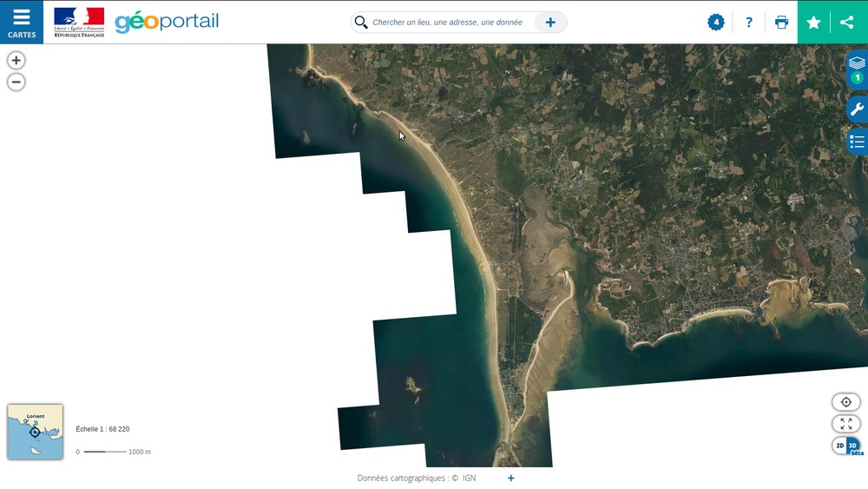Click the search magnifier icon
Image resolution: width=868 pixels, height=489 pixels.
coord(361,23)
